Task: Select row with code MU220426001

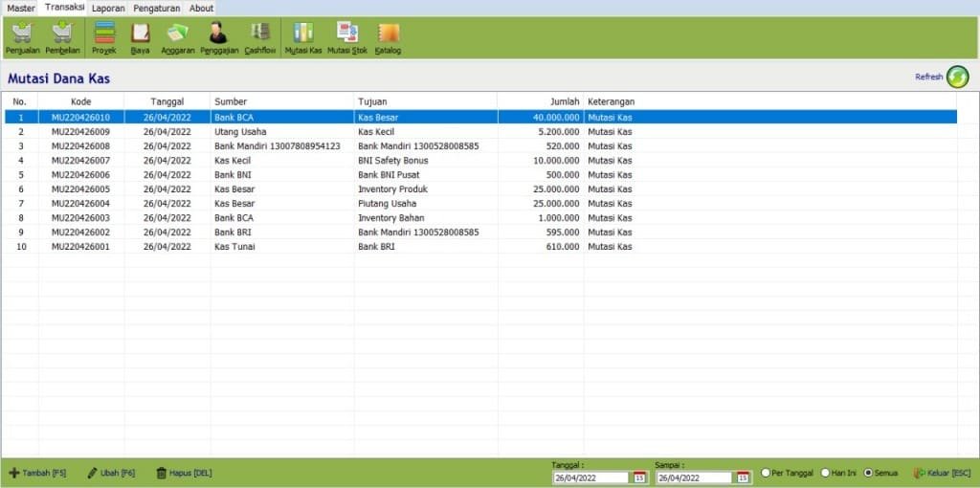Action: (x=480, y=247)
